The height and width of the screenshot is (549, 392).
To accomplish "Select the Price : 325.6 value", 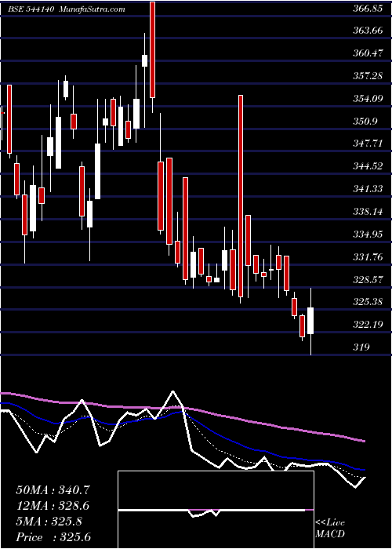I will [53, 537].
